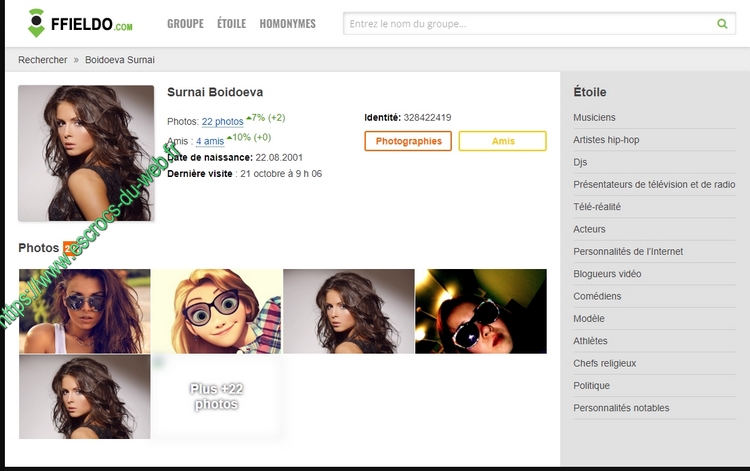Open the 22 photos link
The width and height of the screenshot is (750, 471).
[222, 122]
